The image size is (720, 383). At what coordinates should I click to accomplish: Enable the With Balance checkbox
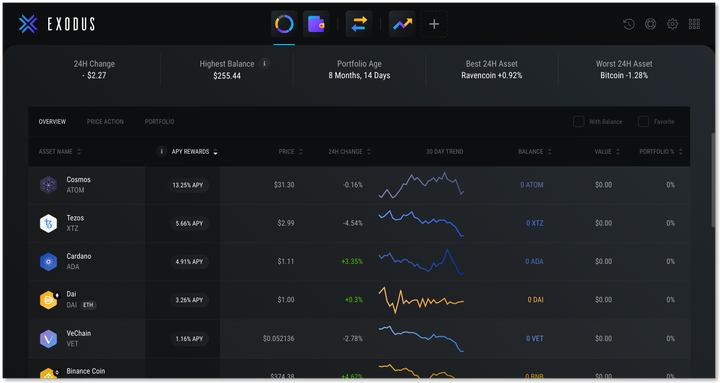(579, 121)
